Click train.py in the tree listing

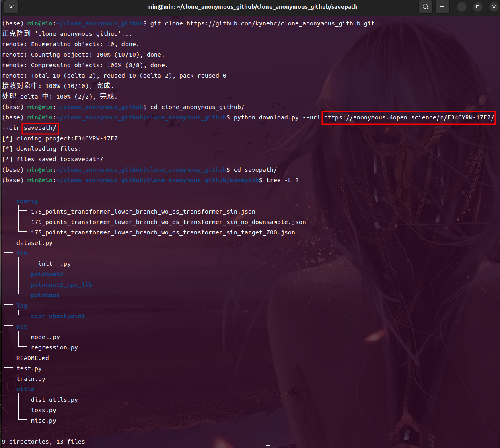31,378
